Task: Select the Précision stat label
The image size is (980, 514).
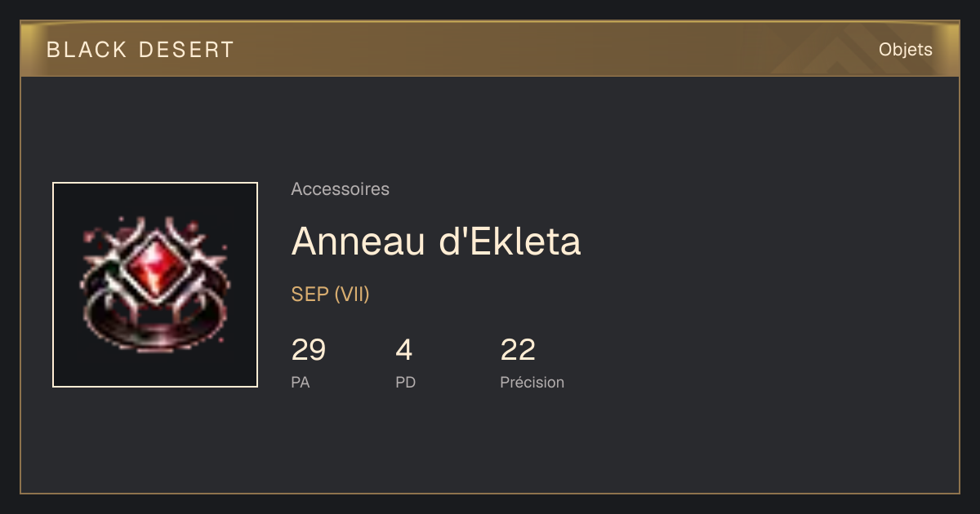Action: coord(532,382)
